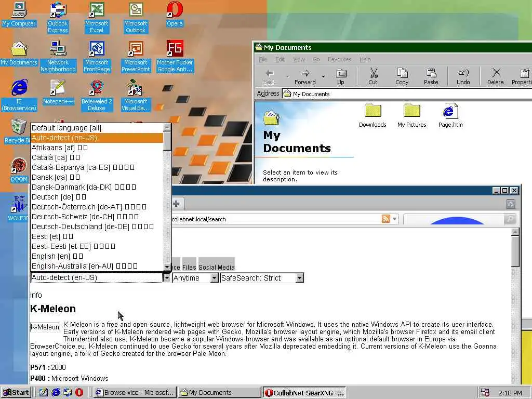The image size is (532, 399).
Task: Select the Downloads folder in My Documents
Action: (x=373, y=116)
